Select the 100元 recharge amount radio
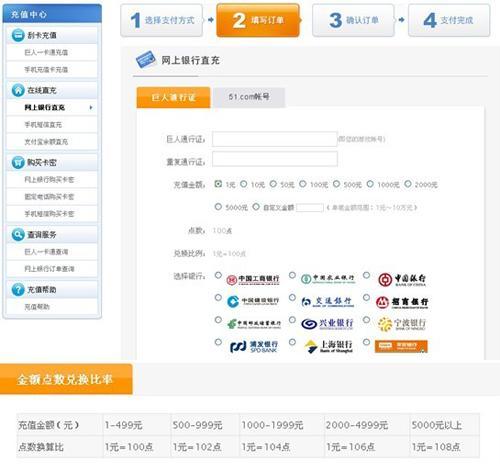500x472 pixels. [303, 184]
